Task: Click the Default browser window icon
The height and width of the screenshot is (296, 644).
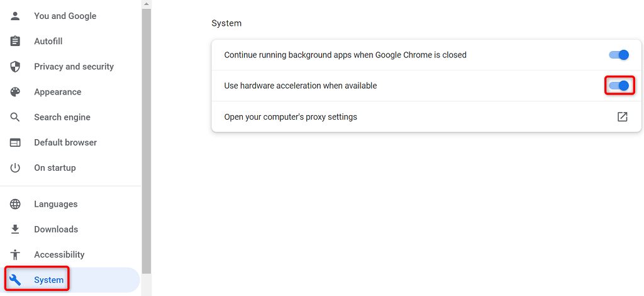Action: click(x=16, y=142)
